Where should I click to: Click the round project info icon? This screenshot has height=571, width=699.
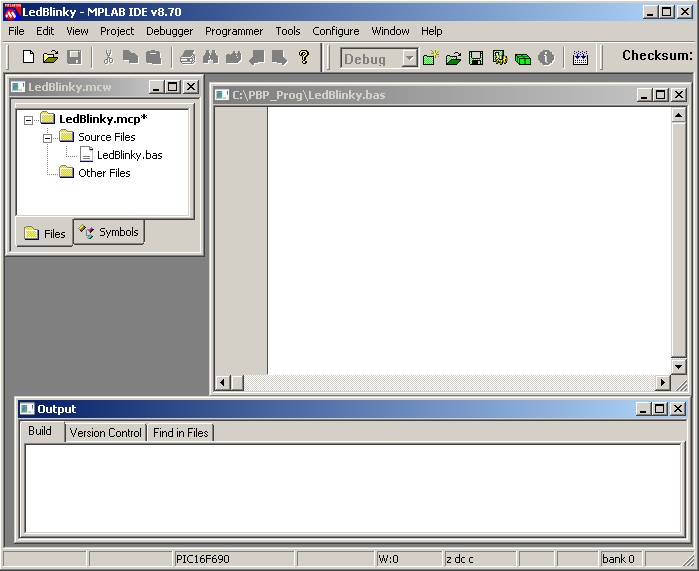(546, 58)
